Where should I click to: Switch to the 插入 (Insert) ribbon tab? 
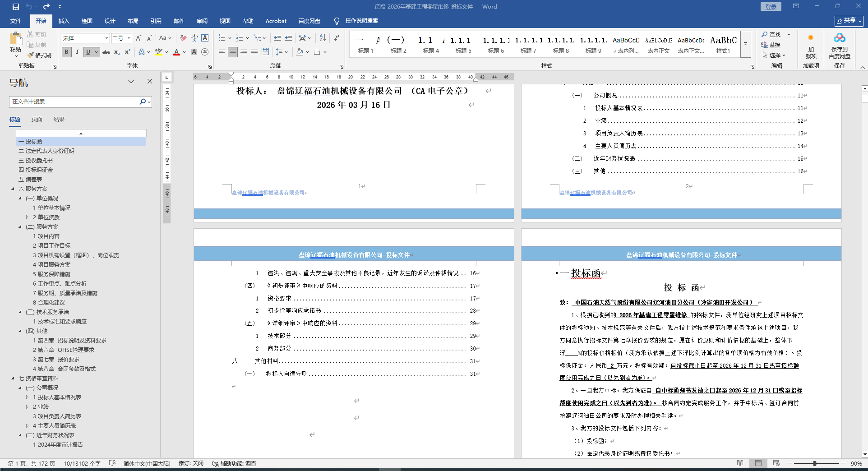[64, 21]
